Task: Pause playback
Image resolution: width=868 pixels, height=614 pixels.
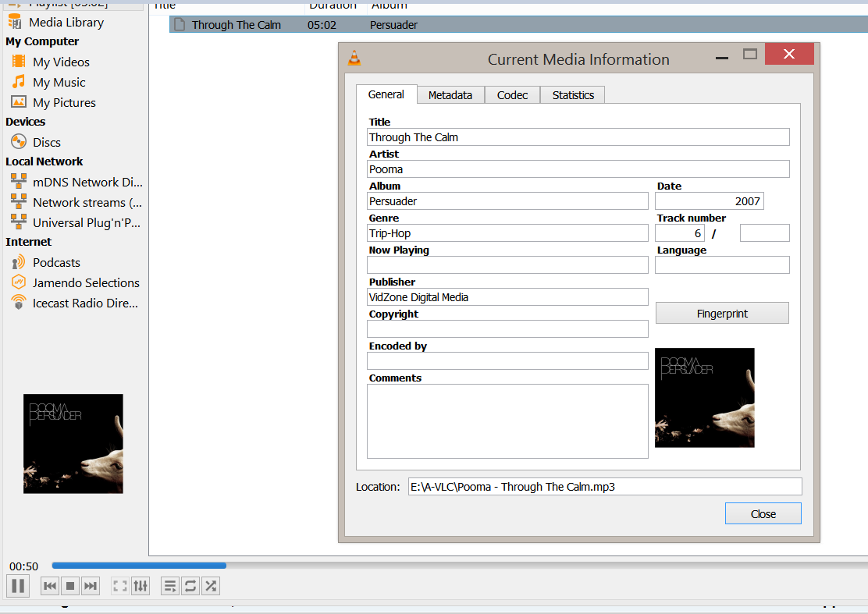Action: point(18,586)
